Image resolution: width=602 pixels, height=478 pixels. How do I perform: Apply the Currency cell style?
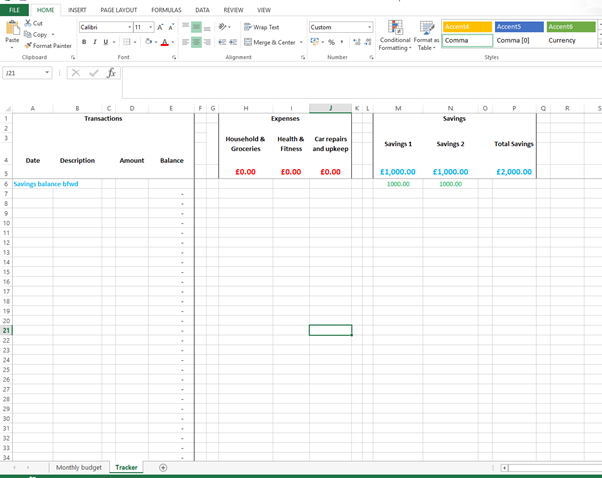pos(571,41)
